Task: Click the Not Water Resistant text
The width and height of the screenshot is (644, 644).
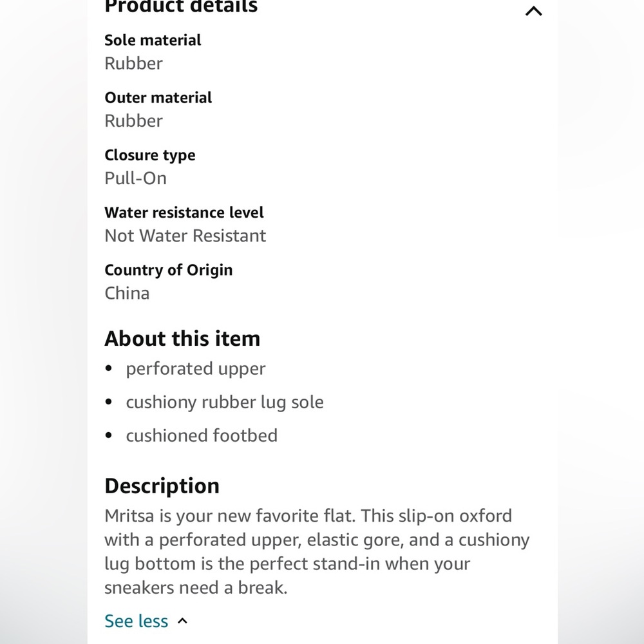Action: point(185,236)
